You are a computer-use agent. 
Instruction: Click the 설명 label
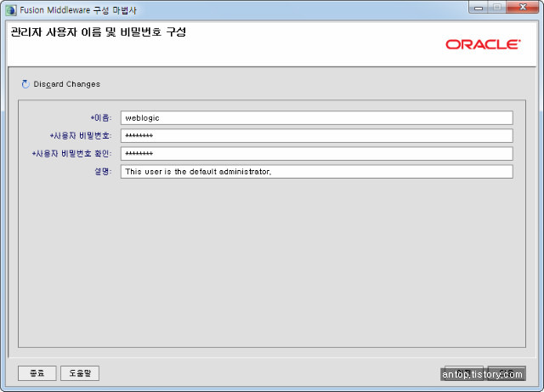103,172
